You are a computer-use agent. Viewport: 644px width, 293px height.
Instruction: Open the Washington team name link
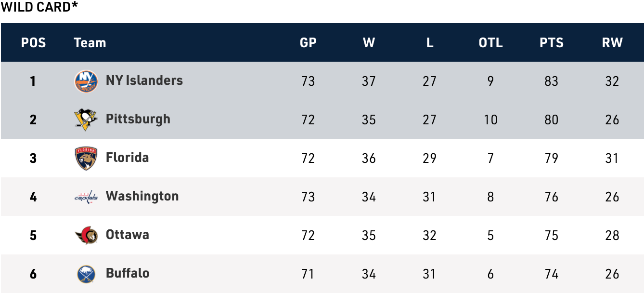pos(142,196)
